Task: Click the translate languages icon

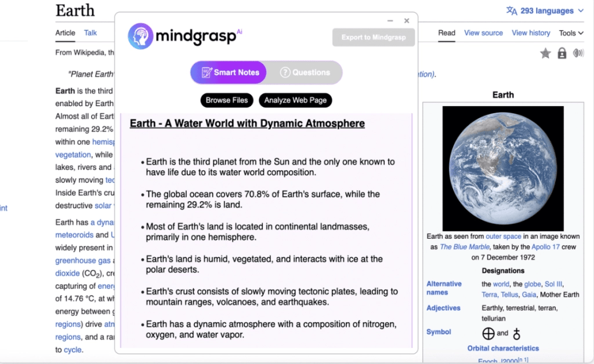Action: pos(511,11)
